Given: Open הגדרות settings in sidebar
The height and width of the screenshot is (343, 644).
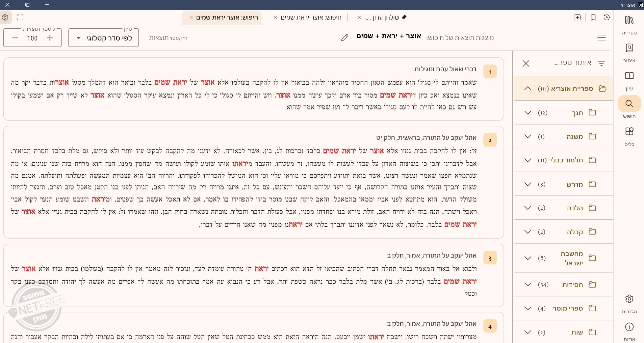Looking at the screenshot, I should click(629, 303).
